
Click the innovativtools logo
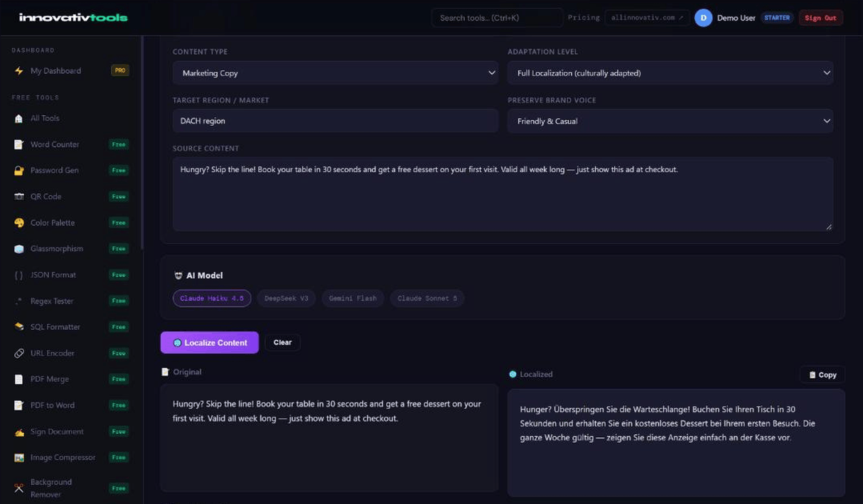pyautogui.click(x=73, y=18)
